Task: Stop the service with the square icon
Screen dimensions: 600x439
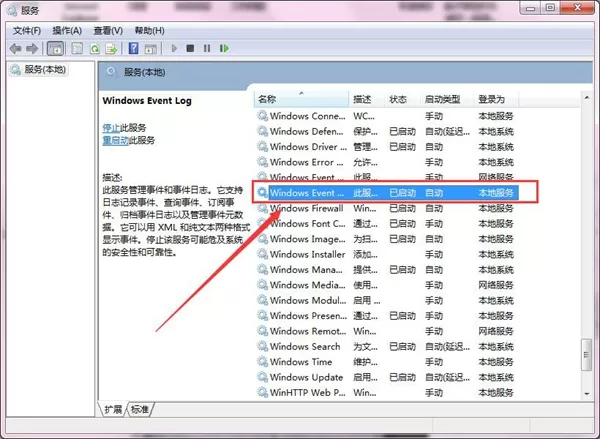Action: click(x=190, y=48)
